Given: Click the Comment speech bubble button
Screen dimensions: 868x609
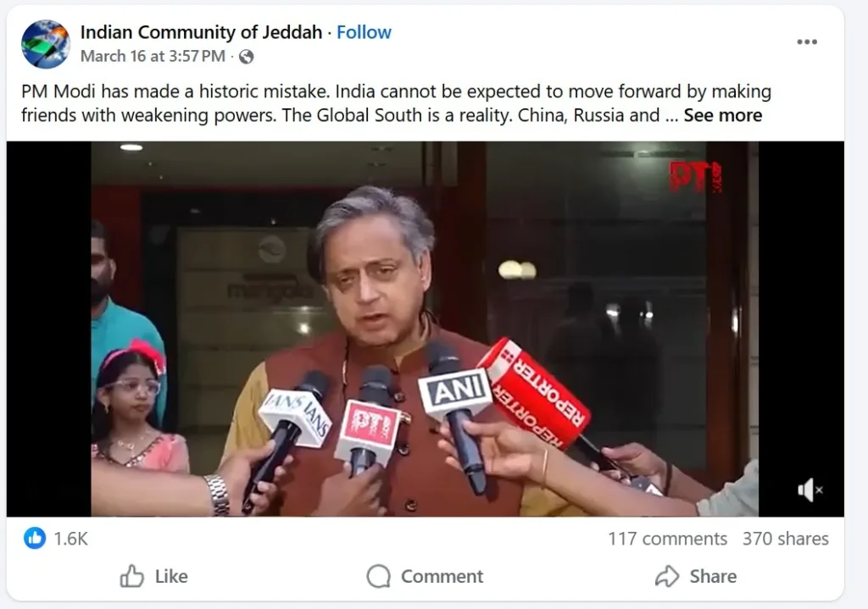Looking at the screenshot, I should click(425, 576).
